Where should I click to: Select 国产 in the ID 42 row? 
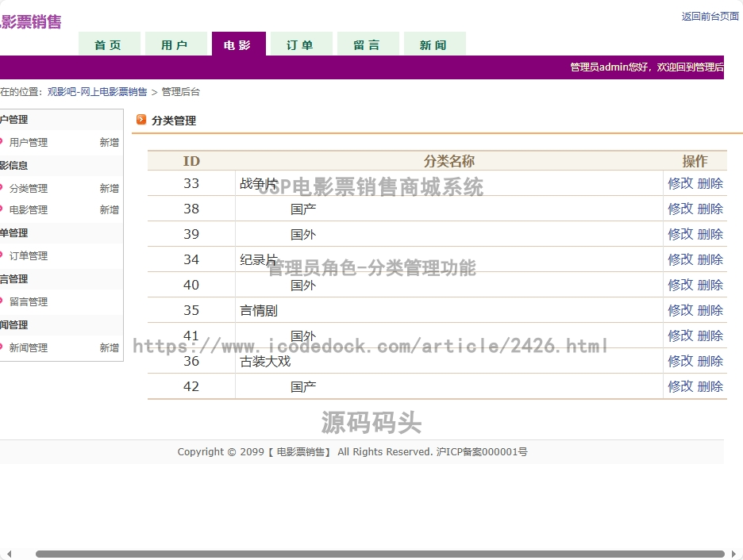(303, 387)
